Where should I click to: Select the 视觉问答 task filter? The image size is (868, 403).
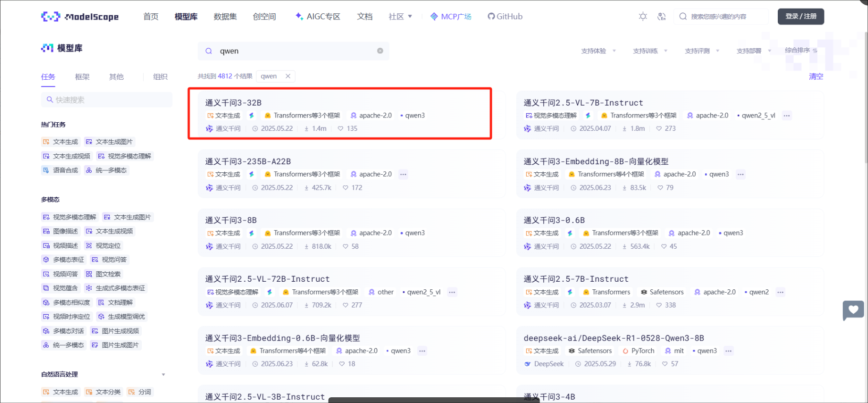[x=109, y=260]
